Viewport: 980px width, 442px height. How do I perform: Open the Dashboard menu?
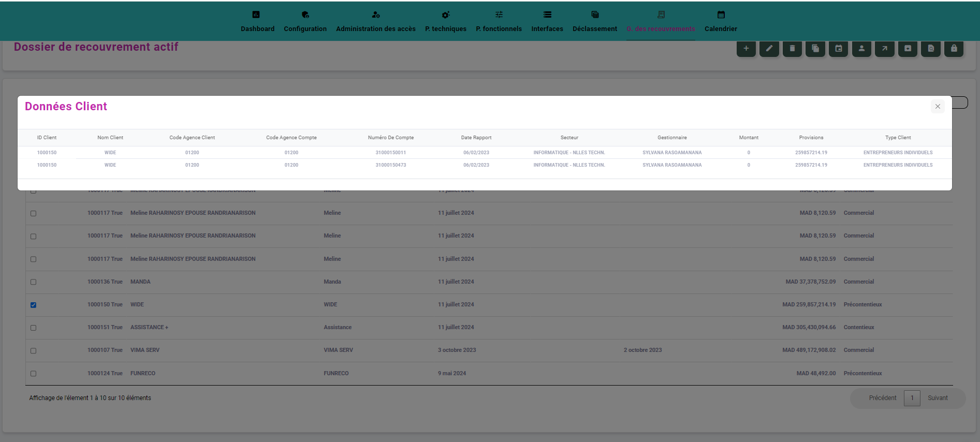coord(257,22)
